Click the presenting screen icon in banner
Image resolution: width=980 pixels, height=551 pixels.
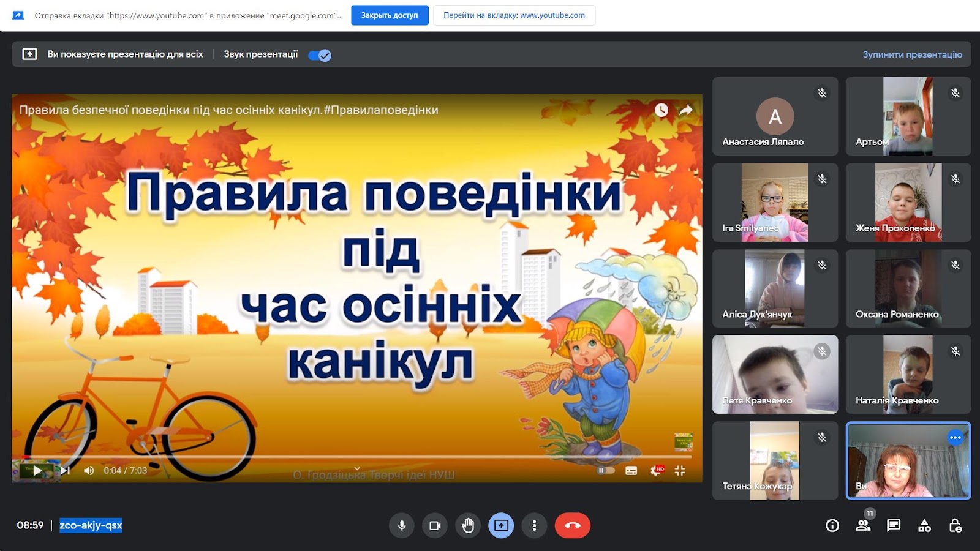[29, 54]
